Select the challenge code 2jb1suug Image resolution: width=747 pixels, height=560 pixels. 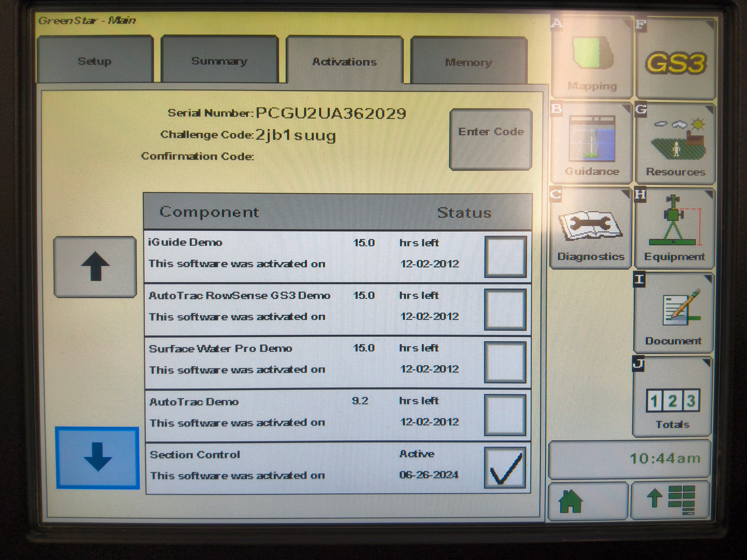[x=296, y=135]
